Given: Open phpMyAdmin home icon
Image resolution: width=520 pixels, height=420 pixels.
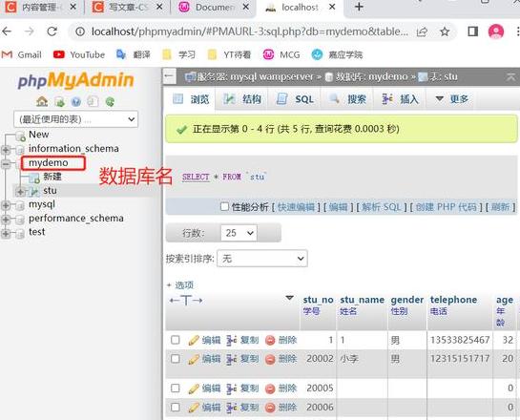Looking at the screenshot, I should [x=42, y=101].
